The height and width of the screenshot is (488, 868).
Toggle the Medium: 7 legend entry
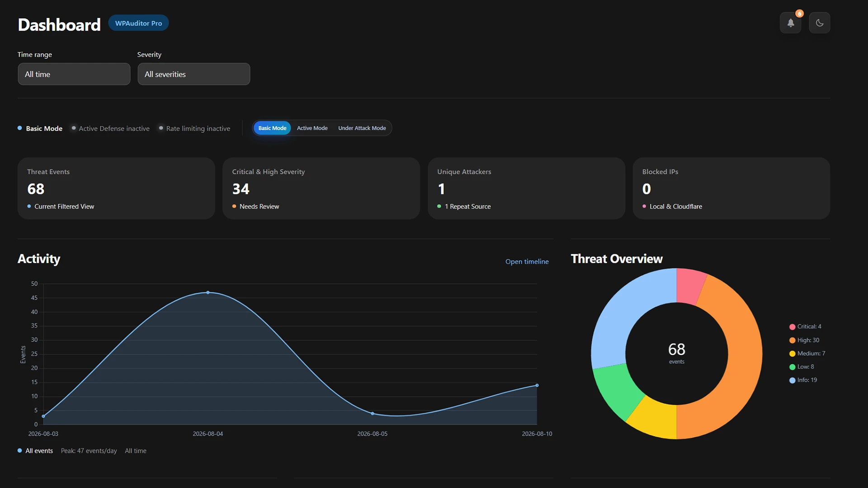[807, 353]
